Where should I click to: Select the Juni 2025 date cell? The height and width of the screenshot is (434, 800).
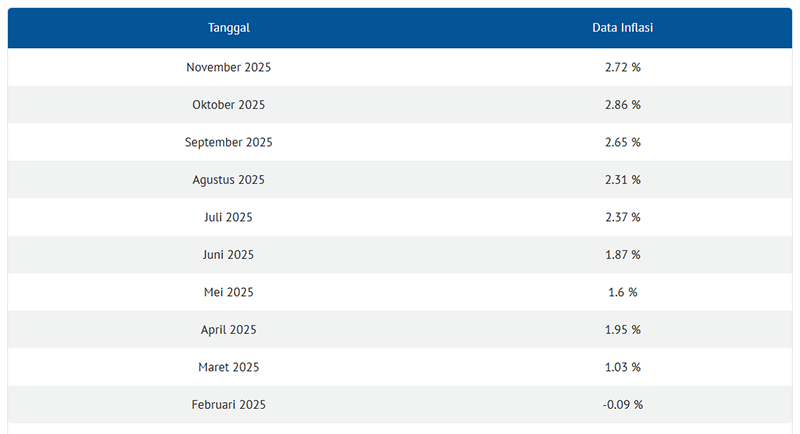point(229,255)
